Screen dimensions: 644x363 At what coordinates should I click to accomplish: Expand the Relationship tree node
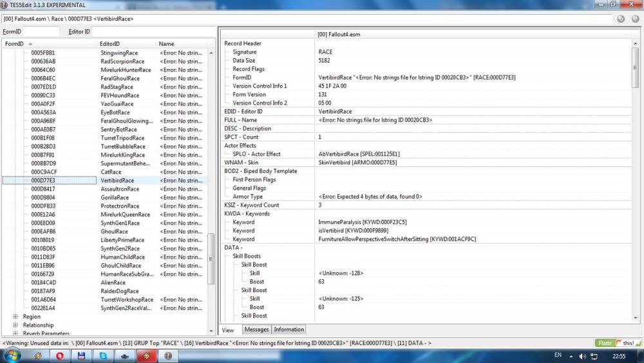(15, 325)
